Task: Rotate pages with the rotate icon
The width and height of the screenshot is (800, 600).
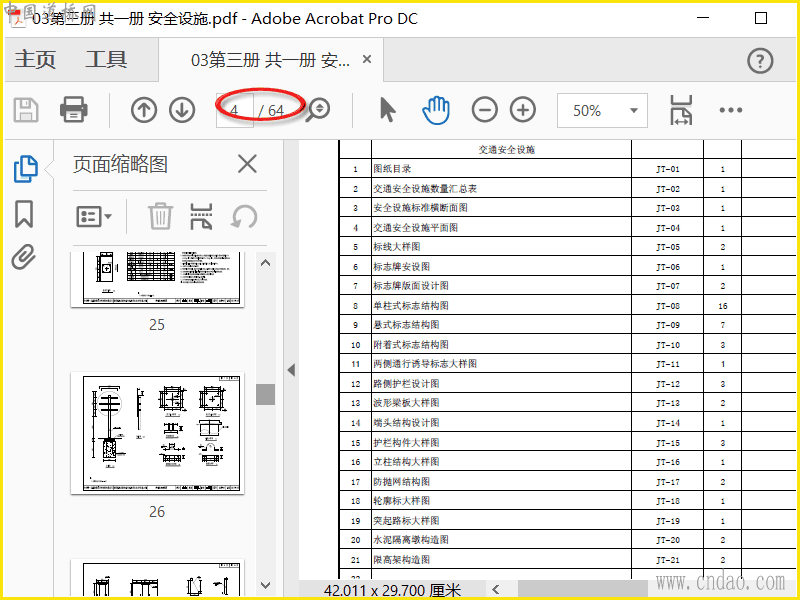Action: tap(244, 217)
